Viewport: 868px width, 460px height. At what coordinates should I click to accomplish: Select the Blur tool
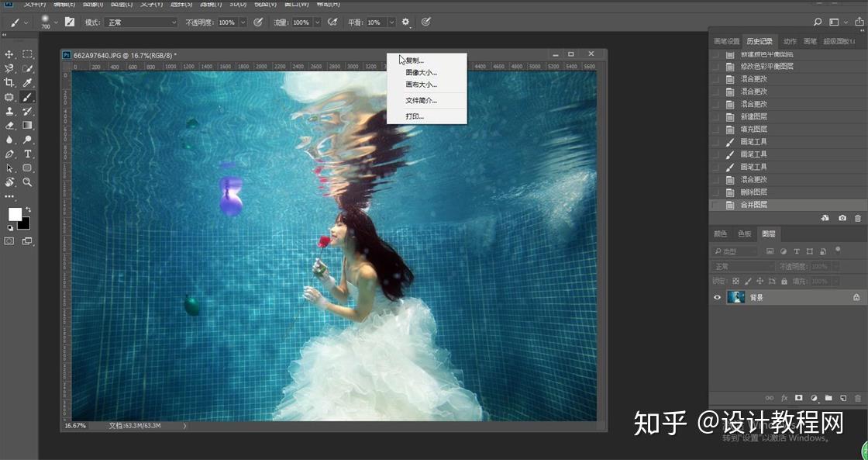pyautogui.click(x=9, y=140)
